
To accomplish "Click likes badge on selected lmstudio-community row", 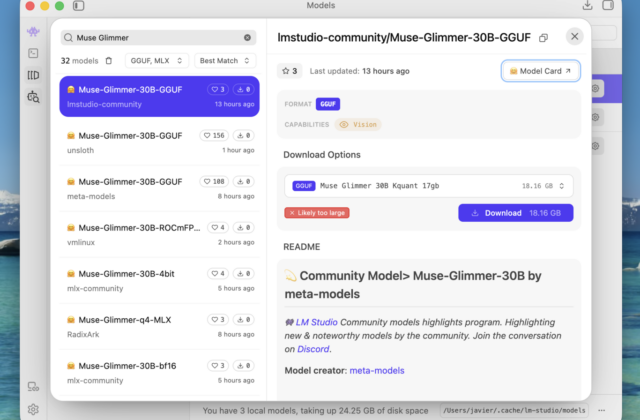I will (218, 89).
